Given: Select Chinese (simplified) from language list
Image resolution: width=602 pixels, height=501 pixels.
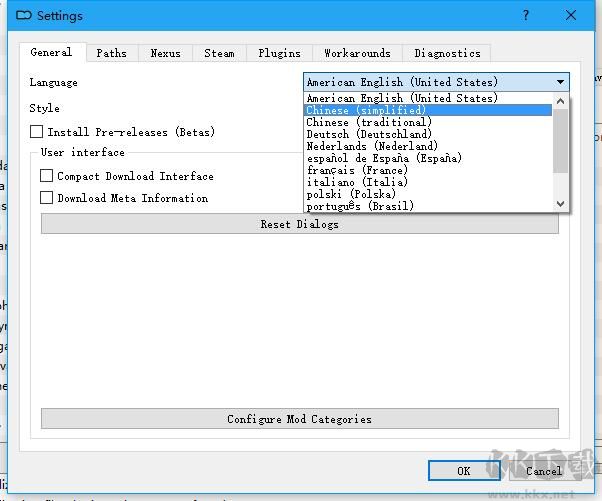Looking at the screenshot, I should (366, 110).
